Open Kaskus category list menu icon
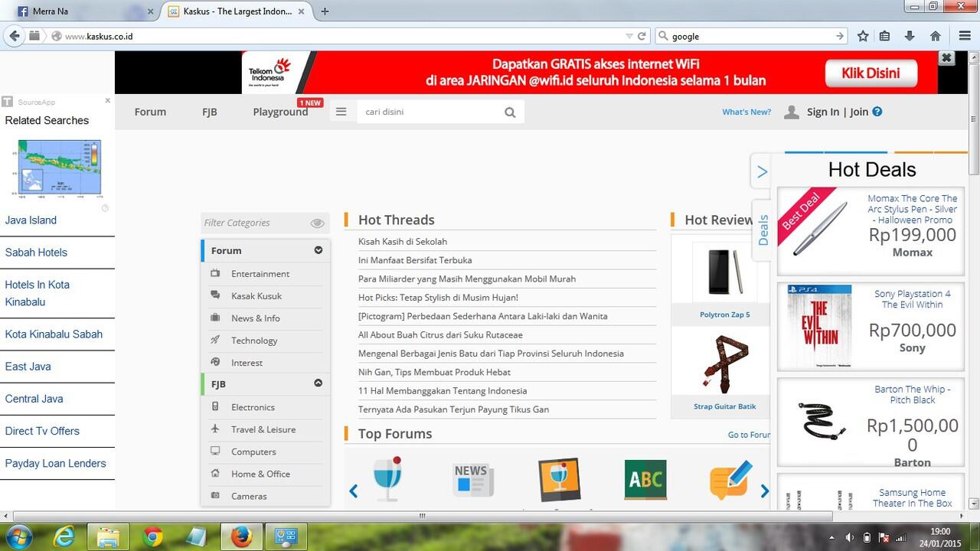 tap(341, 112)
